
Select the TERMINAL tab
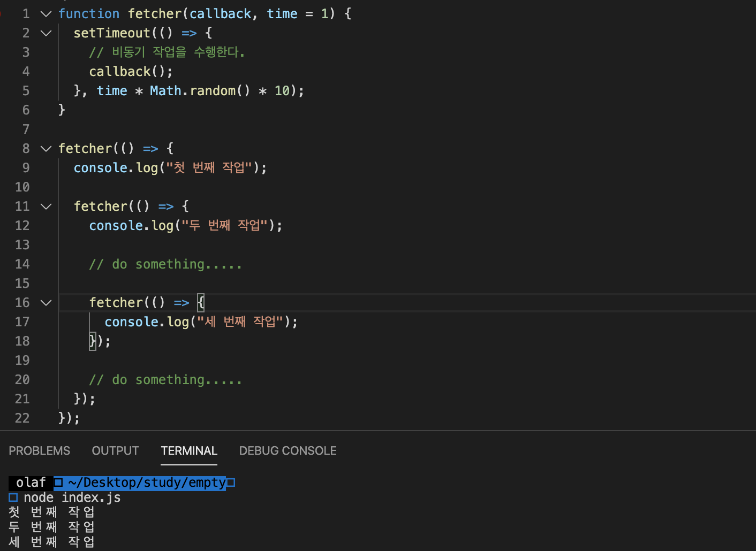pyautogui.click(x=189, y=451)
